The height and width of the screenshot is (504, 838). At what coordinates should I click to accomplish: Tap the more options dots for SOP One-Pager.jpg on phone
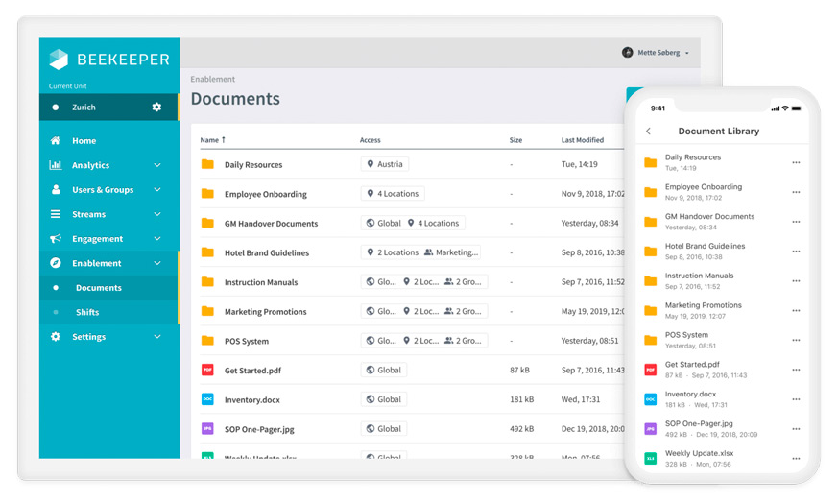(796, 429)
